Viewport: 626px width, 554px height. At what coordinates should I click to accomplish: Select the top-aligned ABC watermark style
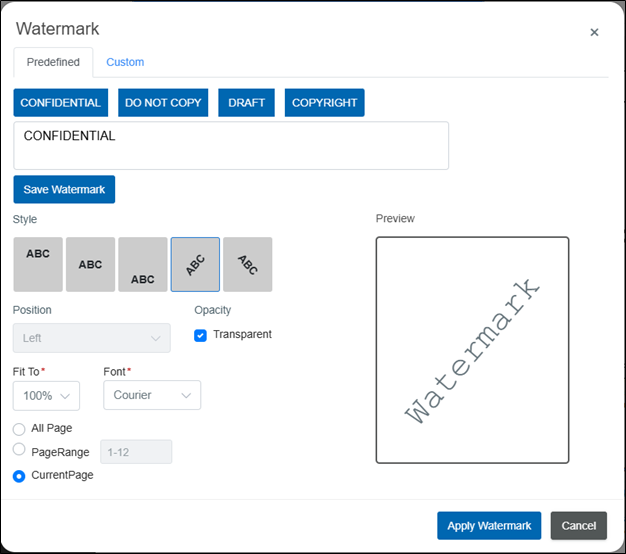click(38, 264)
